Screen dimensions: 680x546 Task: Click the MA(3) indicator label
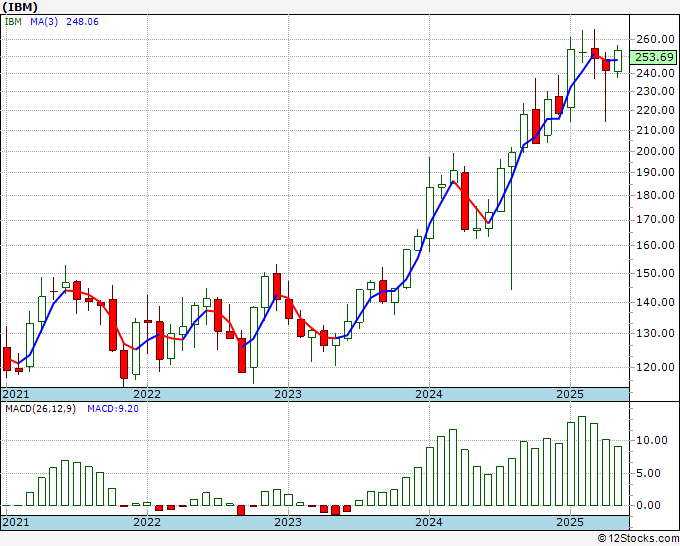point(44,22)
